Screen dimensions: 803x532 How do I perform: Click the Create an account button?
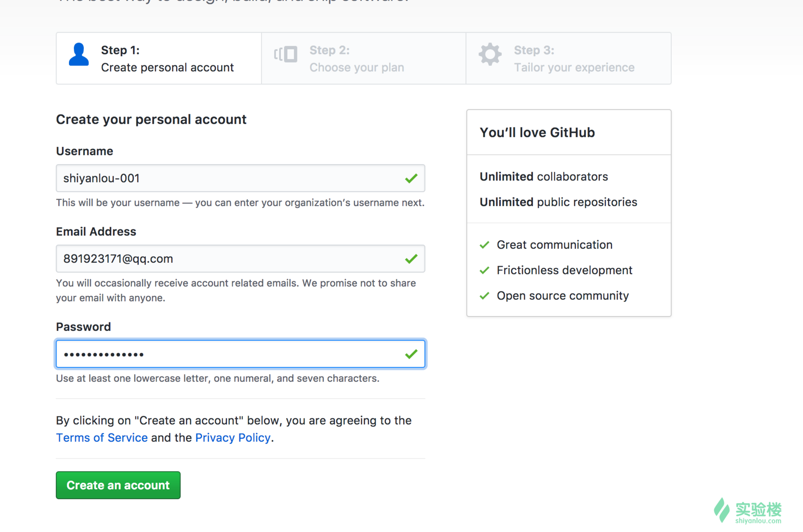click(118, 485)
